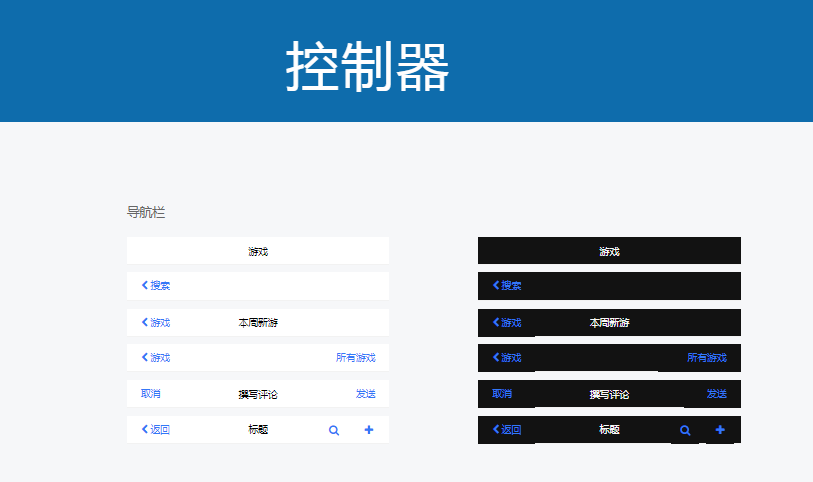This screenshot has width=813, height=482.
Task: Click the back chevron beside 搜索 in the dark bar
Action: tap(496, 285)
